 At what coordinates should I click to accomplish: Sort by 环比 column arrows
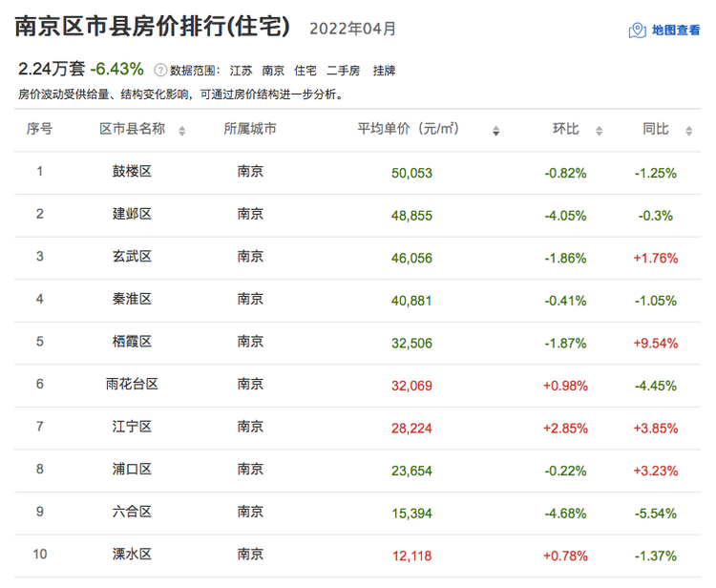click(x=600, y=131)
